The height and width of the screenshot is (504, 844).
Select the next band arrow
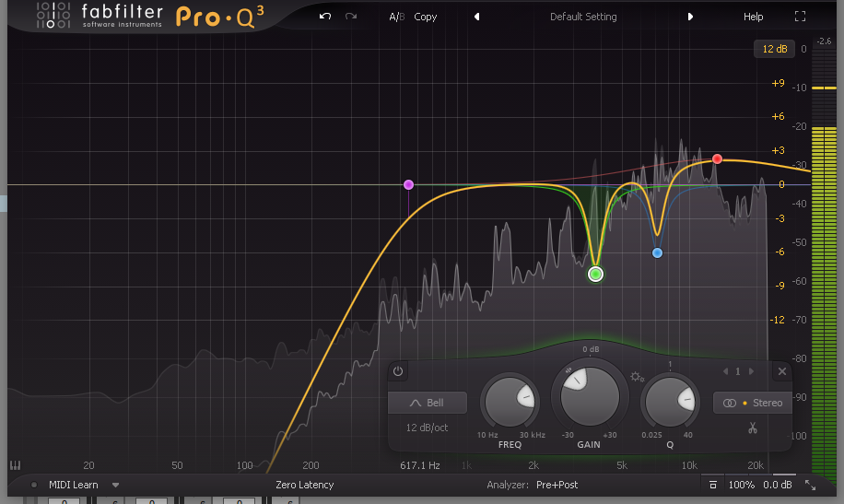[751, 371]
